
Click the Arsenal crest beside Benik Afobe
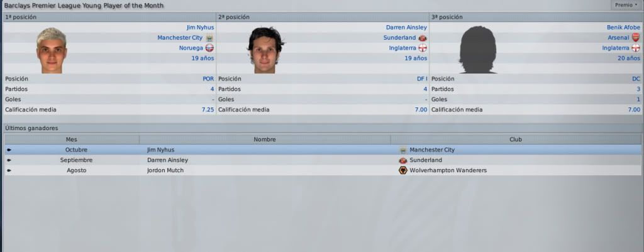click(x=636, y=38)
